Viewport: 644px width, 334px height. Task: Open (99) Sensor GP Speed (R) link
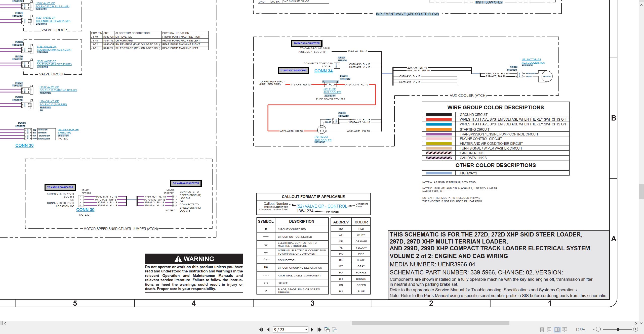click(x=68, y=131)
